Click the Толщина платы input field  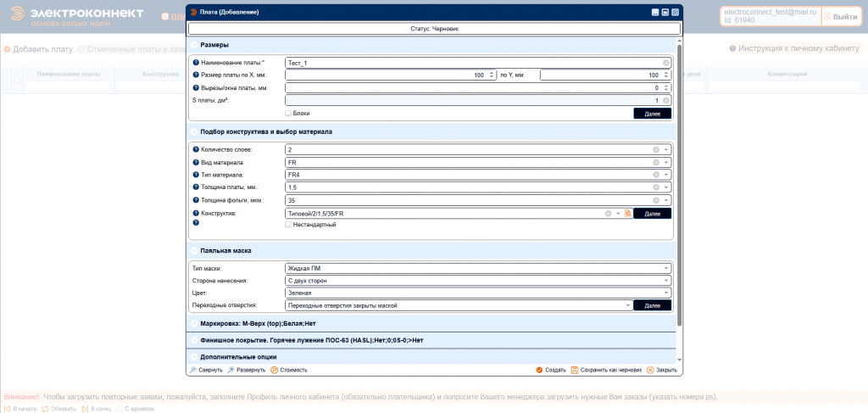(468, 187)
